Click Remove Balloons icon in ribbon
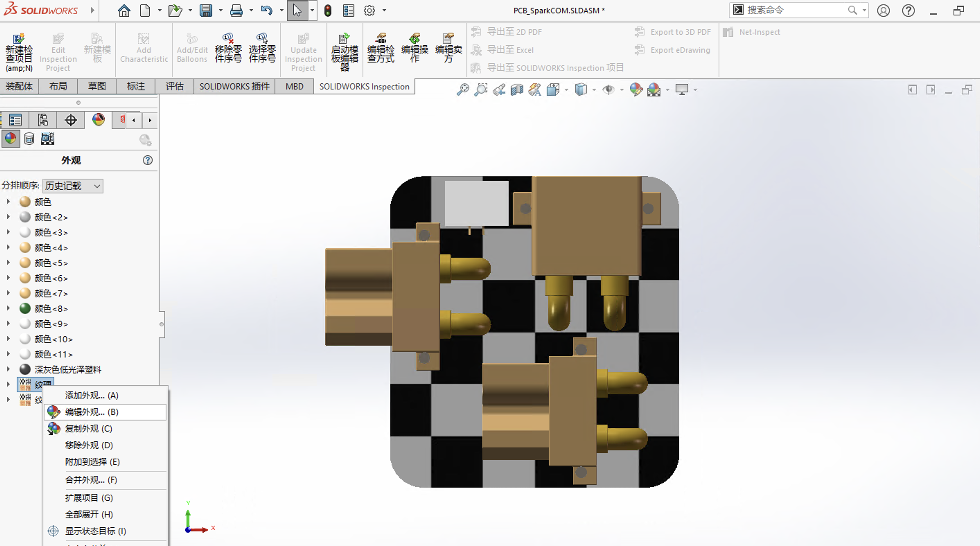This screenshot has height=546, width=980. pyautogui.click(x=228, y=48)
